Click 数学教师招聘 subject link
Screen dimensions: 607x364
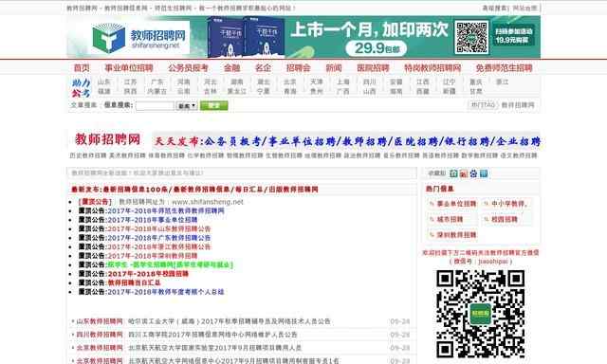click(479, 155)
